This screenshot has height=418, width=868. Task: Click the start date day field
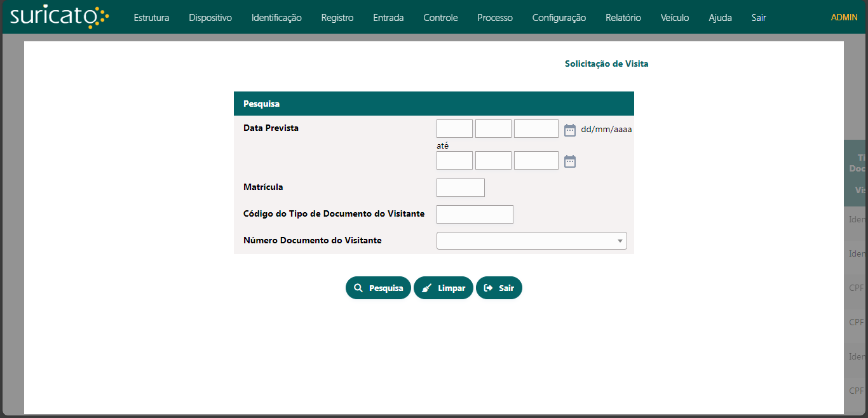[454, 129]
